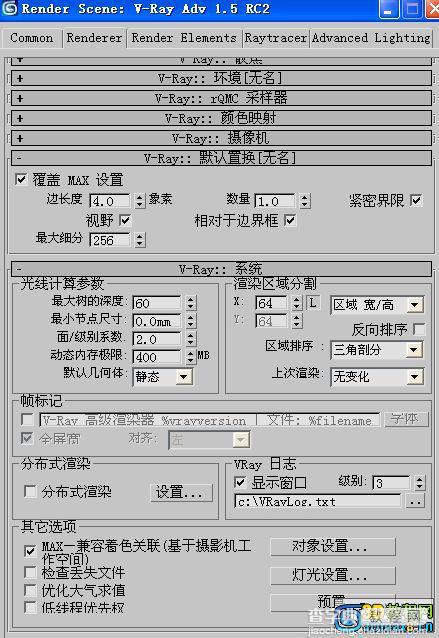Adjust the 最小节点尺寸 spinner
439x638 pixels.
point(190,321)
